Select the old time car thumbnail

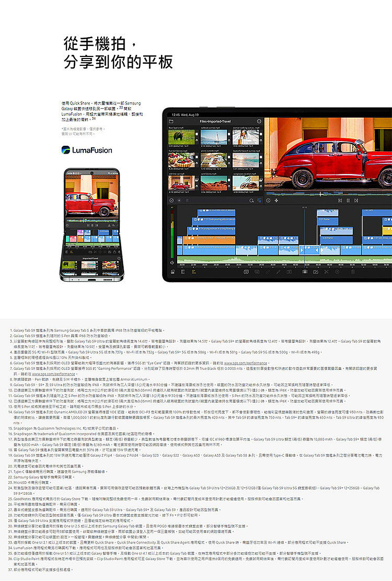(x=181, y=183)
